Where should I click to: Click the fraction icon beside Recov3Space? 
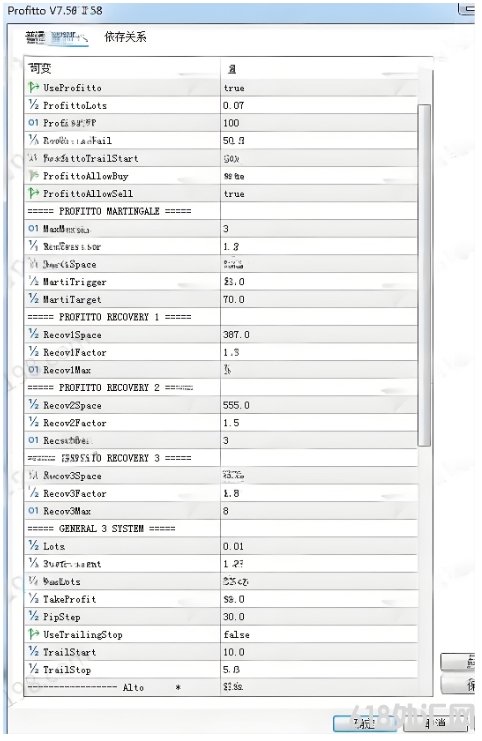pyautogui.click(x=33, y=475)
